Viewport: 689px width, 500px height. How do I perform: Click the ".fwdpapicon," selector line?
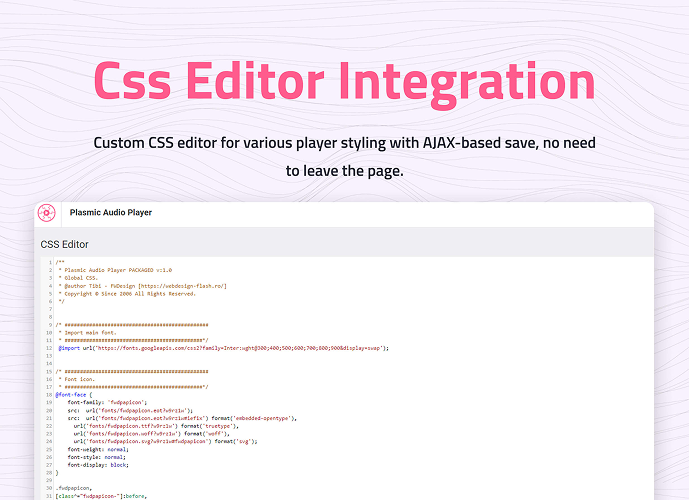coord(74,488)
